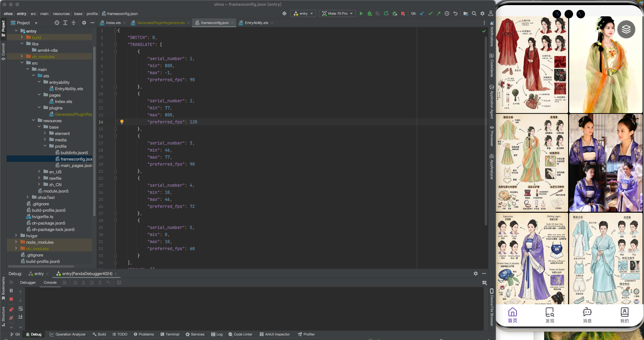Open the Build tool window
The width and height of the screenshot is (644, 340).
99,334
